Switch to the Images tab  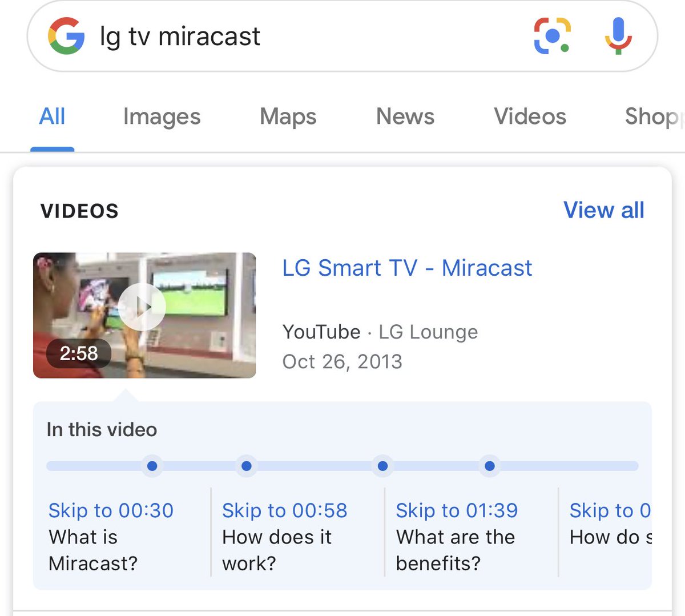[162, 117]
